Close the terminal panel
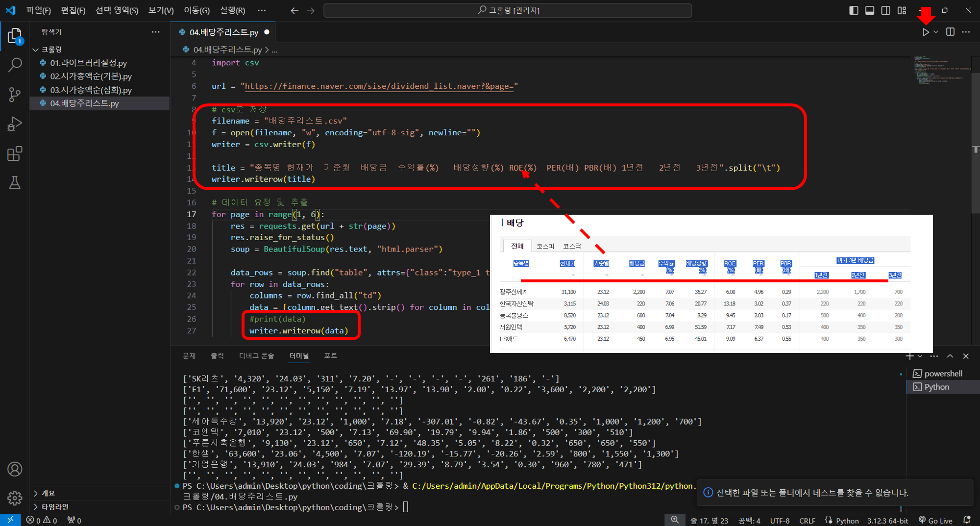Image resolution: width=980 pixels, height=526 pixels. (x=966, y=356)
